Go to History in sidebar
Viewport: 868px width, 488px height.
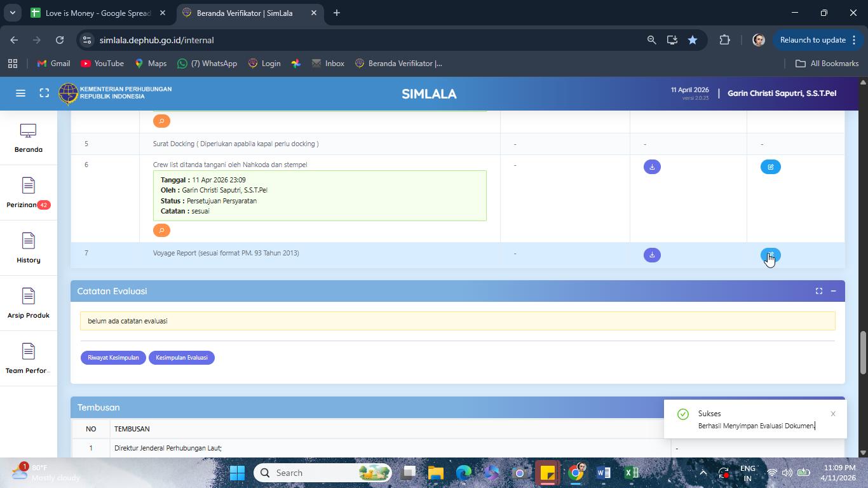click(28, 248)
